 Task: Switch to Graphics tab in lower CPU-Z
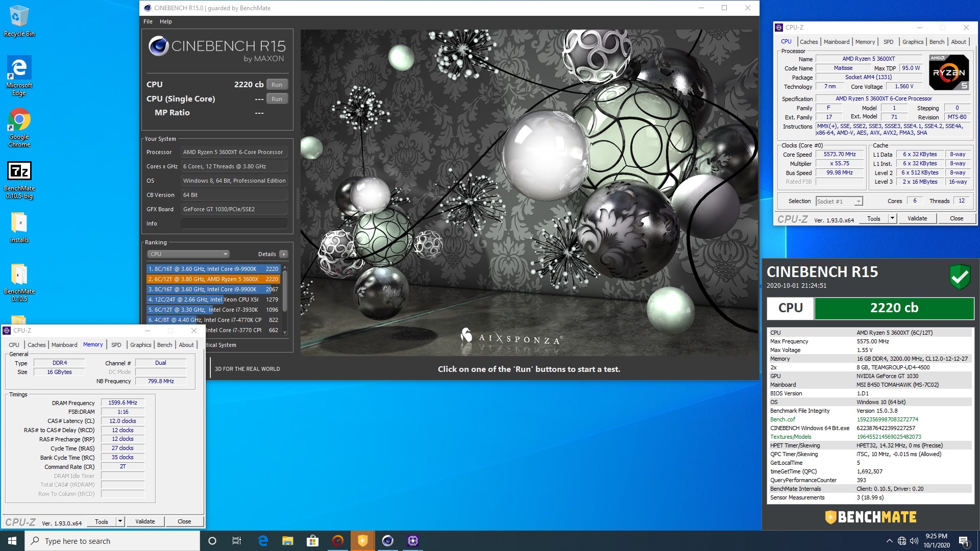click(140, 345)
